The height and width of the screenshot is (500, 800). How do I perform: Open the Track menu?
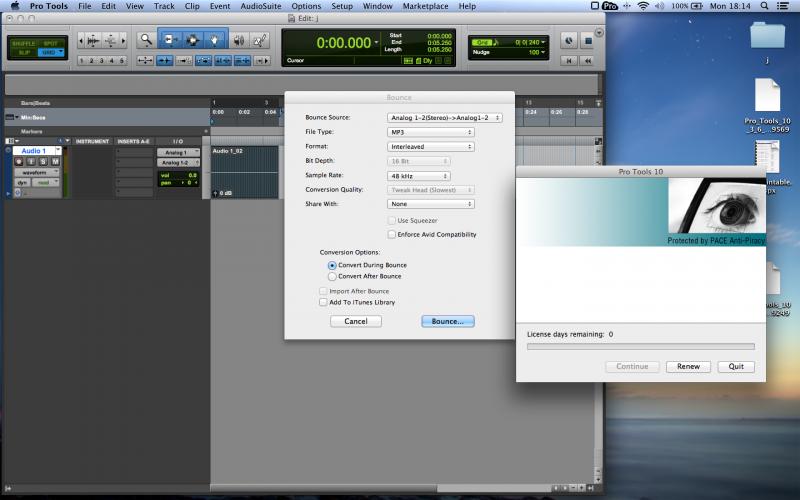point(164,6)
